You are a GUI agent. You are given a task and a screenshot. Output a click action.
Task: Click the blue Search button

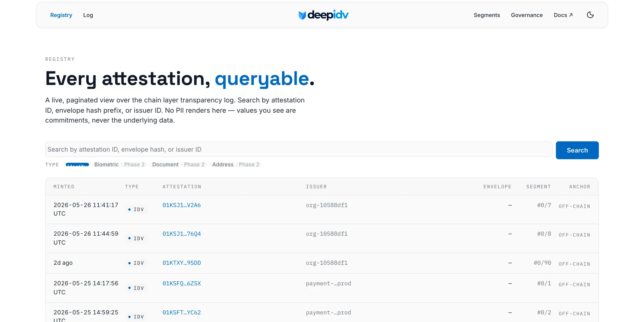577,150
